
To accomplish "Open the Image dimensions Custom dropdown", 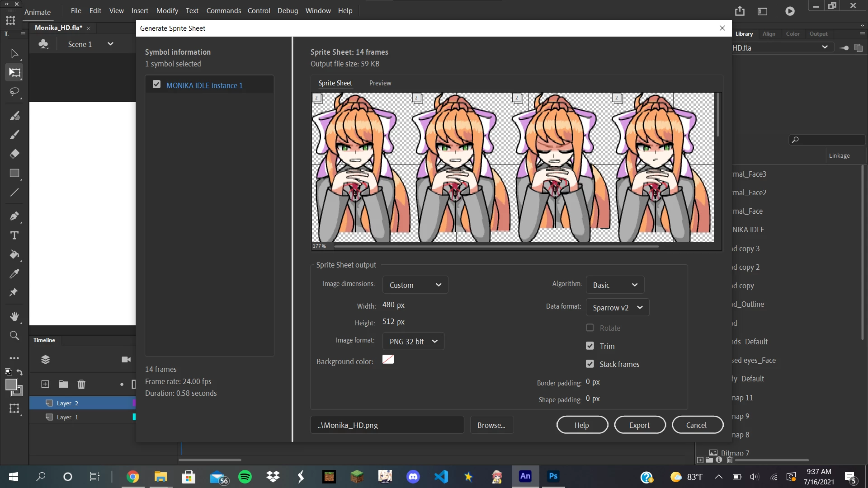I will pyautogui.click(x=415, y=285).
